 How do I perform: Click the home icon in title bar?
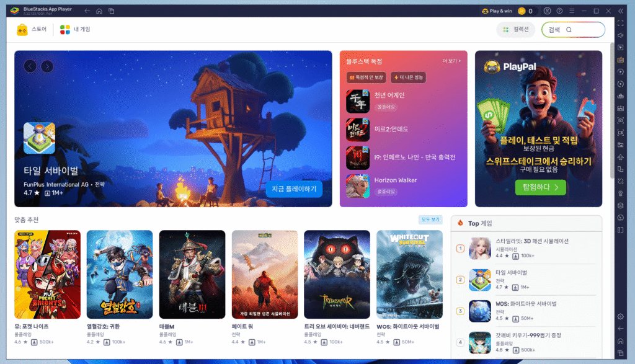[99, 11]
